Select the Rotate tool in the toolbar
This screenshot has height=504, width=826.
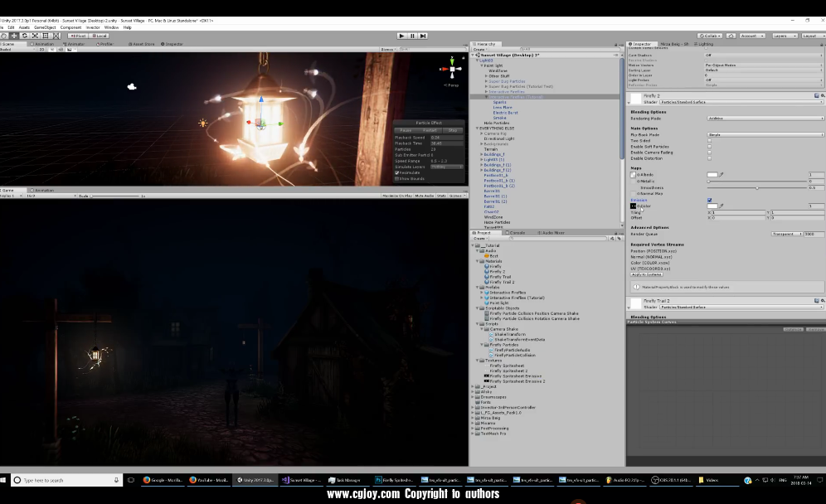tap(24, 36)
